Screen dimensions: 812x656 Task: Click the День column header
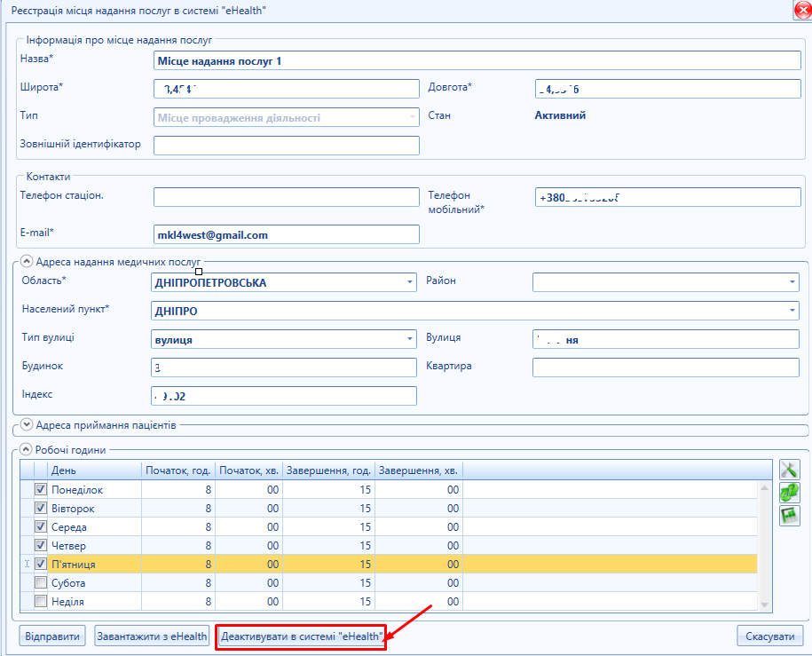(x=94, y=470)
